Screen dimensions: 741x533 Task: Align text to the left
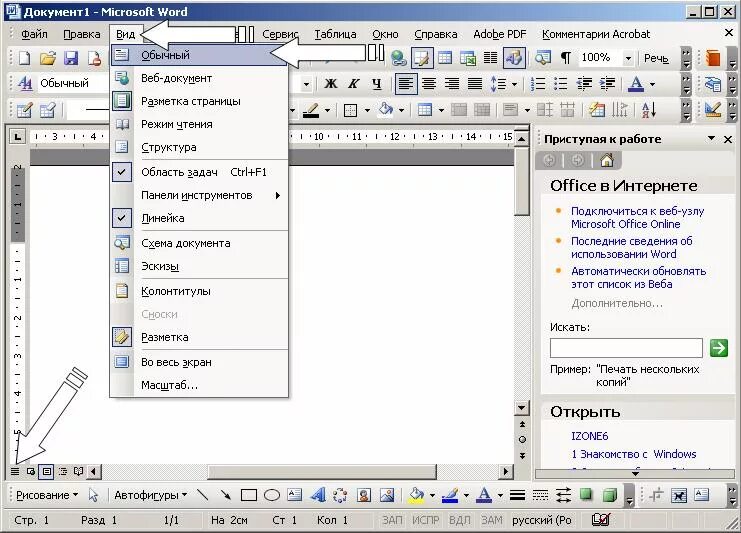click(406, 84)
